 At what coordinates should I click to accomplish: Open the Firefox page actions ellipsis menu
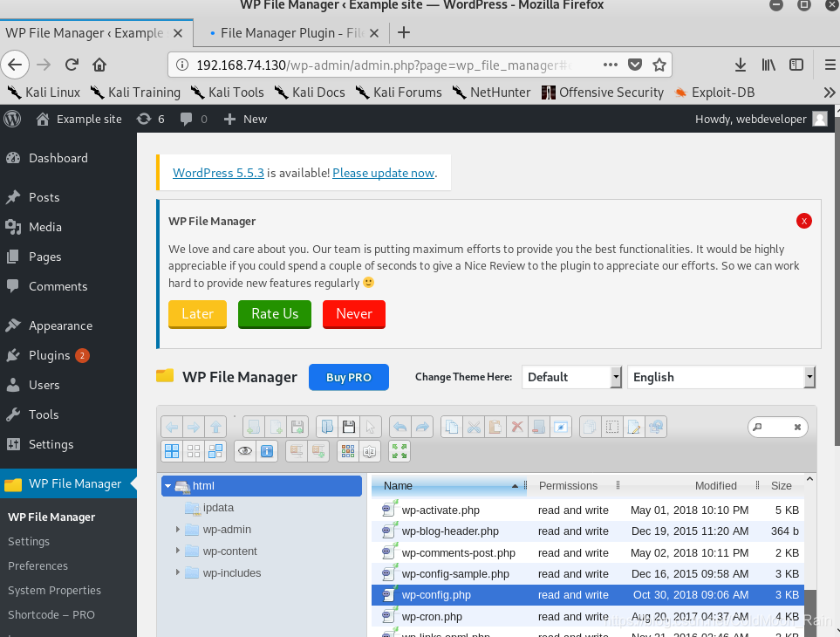pyautogui.click(x=611, y=65)
